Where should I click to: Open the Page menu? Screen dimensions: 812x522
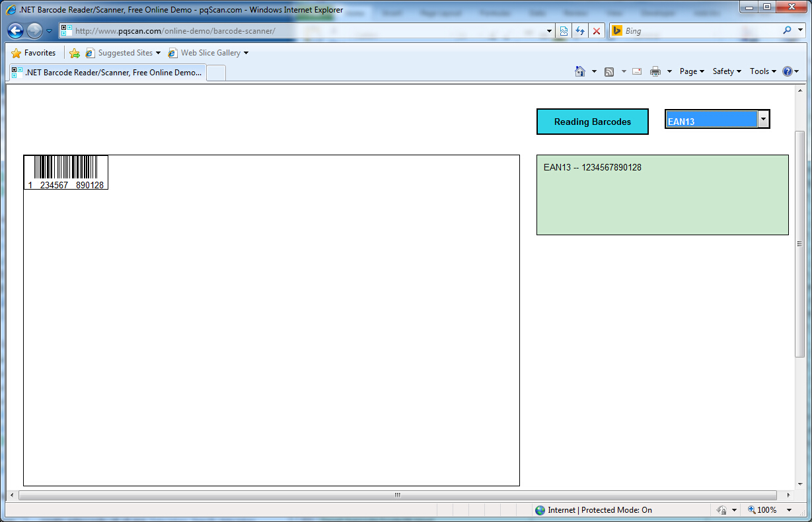tap(692, 71)
